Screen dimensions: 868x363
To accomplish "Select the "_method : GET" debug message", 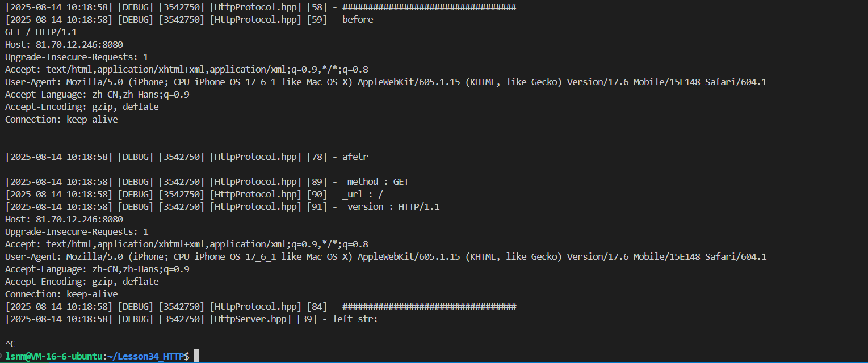I will click(375, 181).
